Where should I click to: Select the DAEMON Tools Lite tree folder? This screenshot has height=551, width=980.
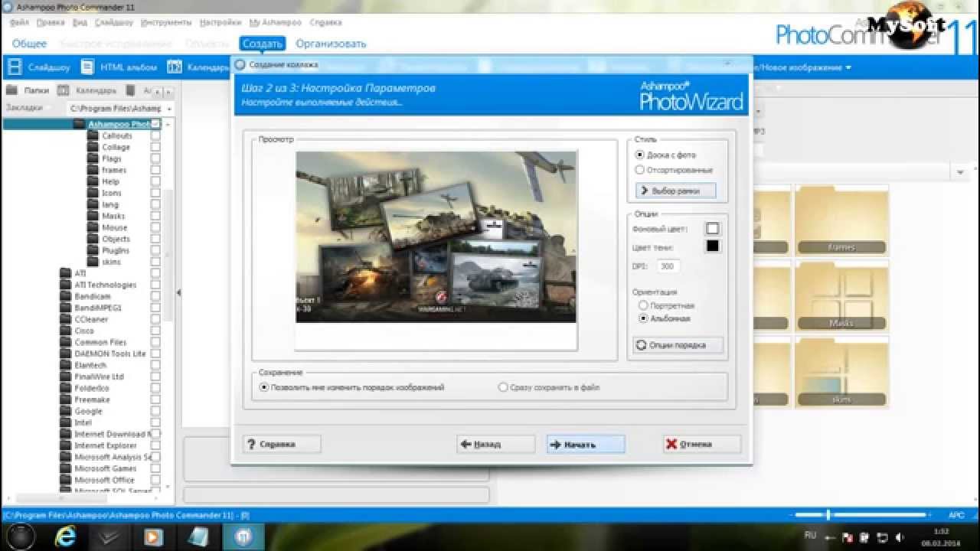click(110, 354)
